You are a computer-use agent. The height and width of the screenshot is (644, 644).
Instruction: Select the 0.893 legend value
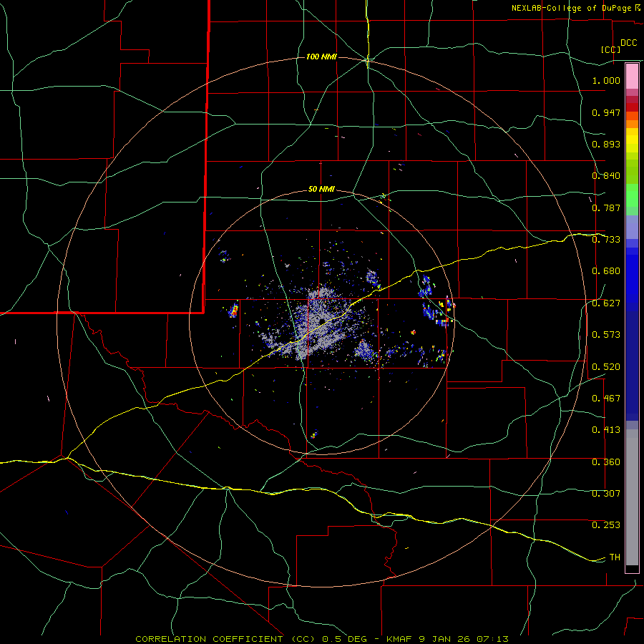(606, 144)
